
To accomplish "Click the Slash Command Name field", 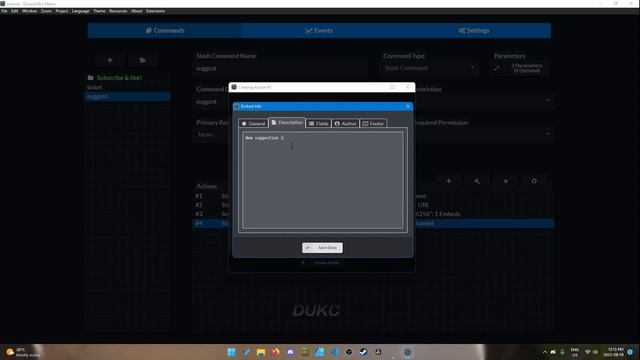I will (281, 68).
